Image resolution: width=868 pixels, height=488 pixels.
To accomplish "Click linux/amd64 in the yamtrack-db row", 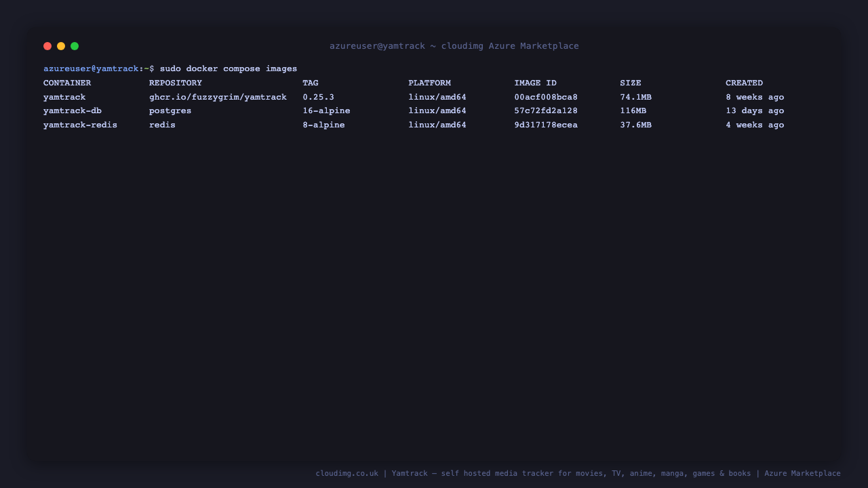I will 437,111.
